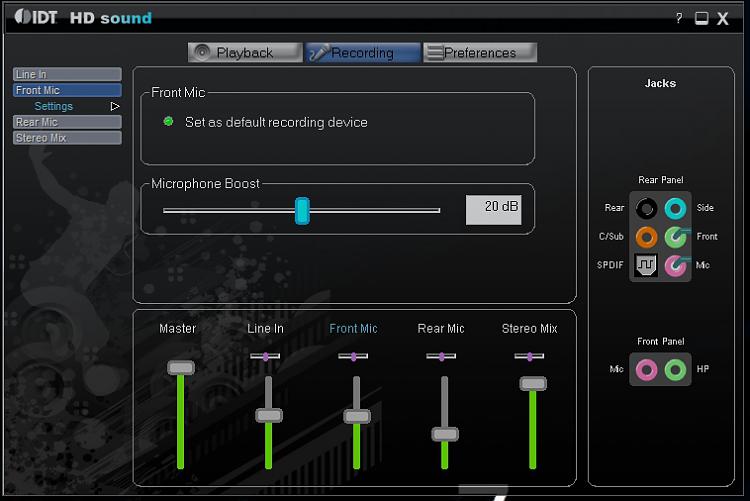The height and width of the screenshot is (501, 750).
Task: Click the Line In volume fader handle
Action: point(269,415)
